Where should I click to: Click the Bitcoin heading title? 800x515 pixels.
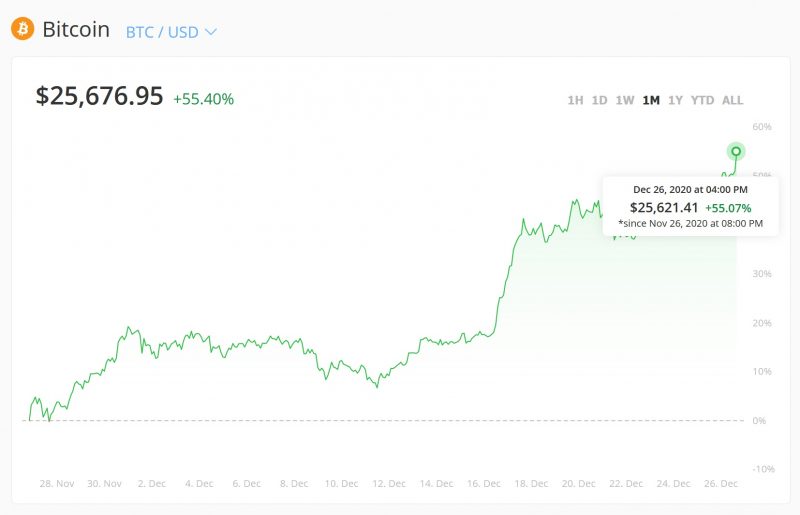coord(76,30)
